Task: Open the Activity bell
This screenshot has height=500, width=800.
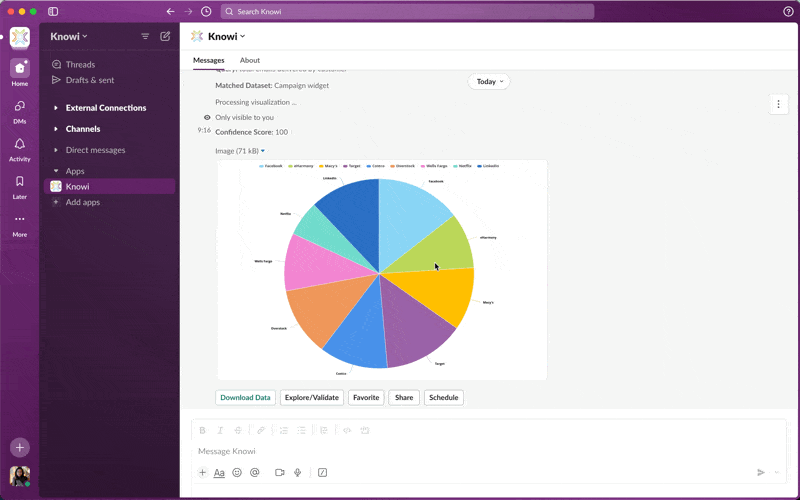Action: [19, 149]
